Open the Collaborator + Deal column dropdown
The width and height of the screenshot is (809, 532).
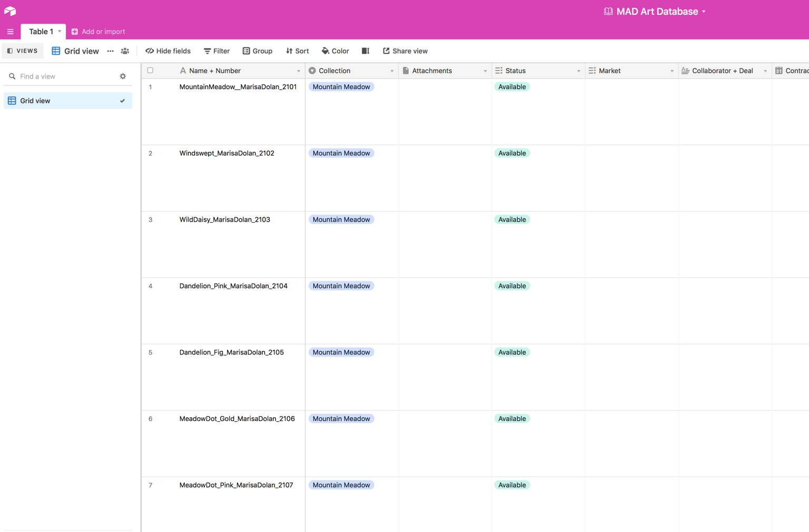click(x=765, y=71)
